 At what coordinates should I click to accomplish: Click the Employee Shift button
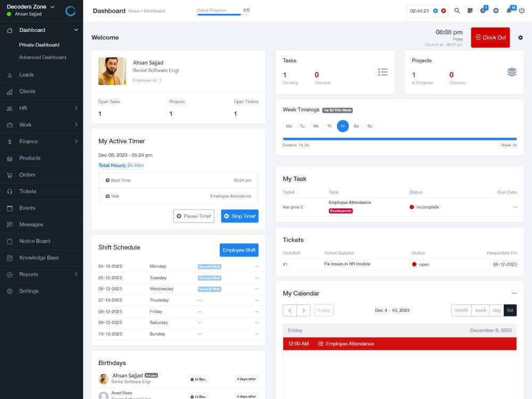coord(239,250)
